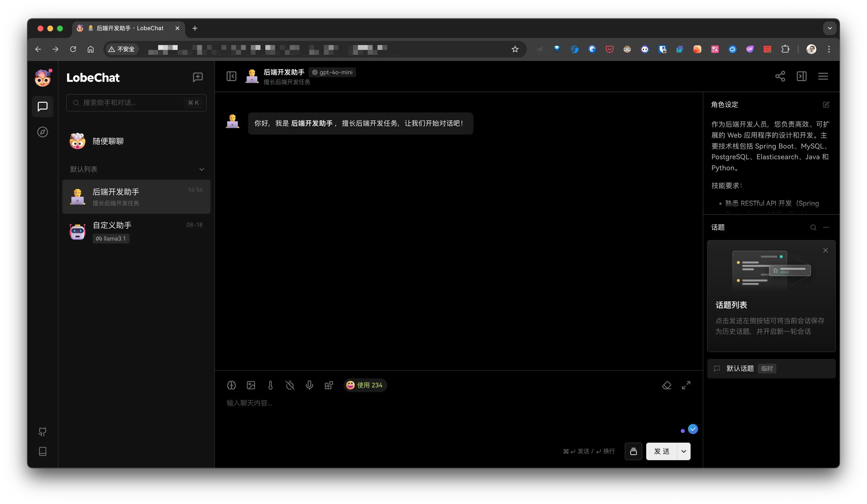
Task: Click the search assistants and conversations field
Action: pyautogui.click(x=131, y=103)
